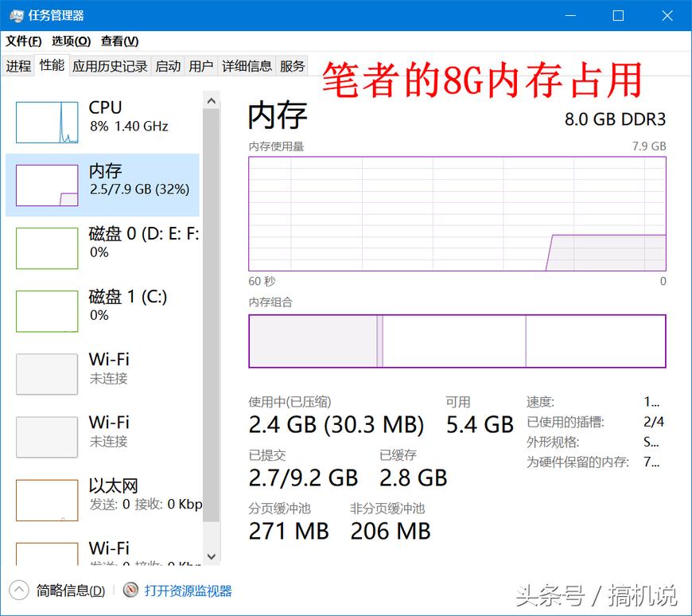Open the 服务 (Services) tab

tap(293, 66)
